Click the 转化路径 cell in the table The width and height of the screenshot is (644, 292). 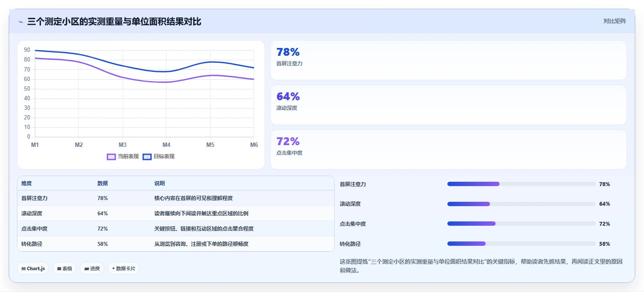click(32, 244)
